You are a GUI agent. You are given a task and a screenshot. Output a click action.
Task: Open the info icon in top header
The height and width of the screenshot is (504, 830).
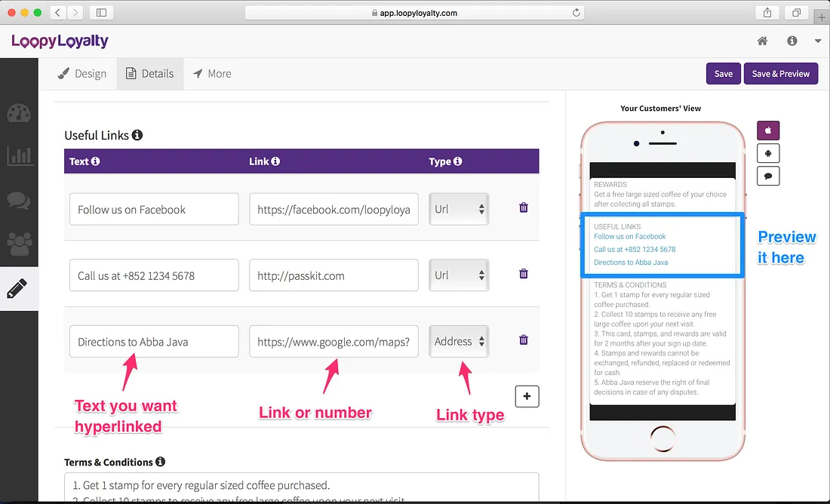tap(792, 41)
